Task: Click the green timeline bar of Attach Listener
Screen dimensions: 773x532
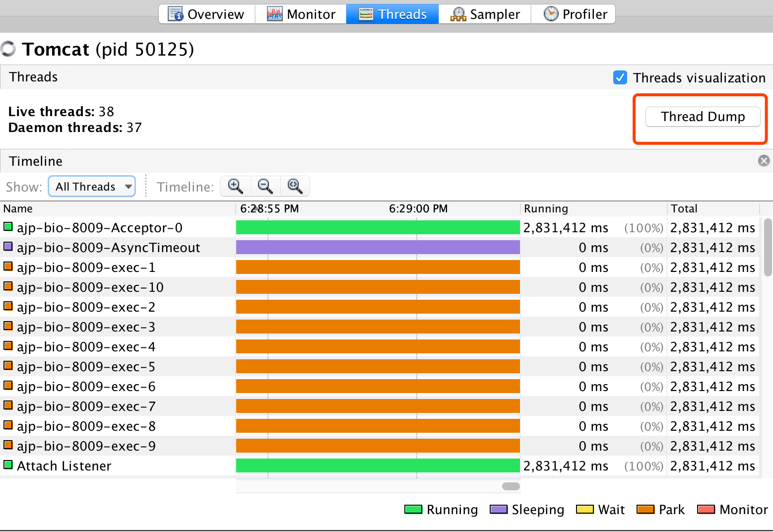Action: [378, 465]
